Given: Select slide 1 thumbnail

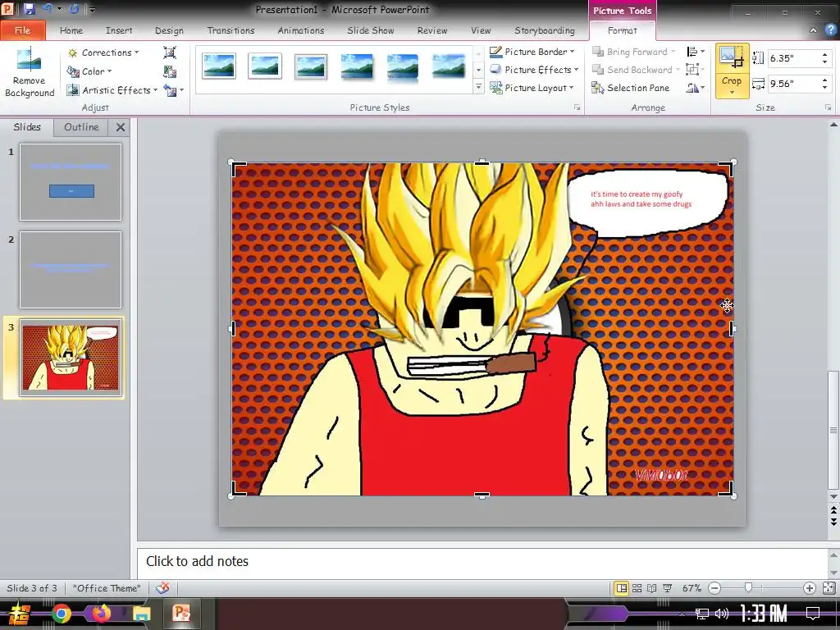Looking at the screenshot, I should coord(71,182).
